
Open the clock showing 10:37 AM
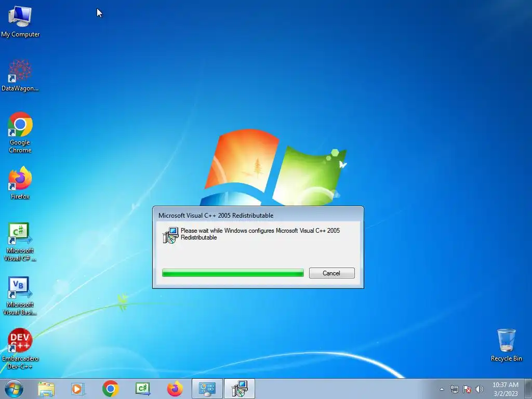[506, 389]
